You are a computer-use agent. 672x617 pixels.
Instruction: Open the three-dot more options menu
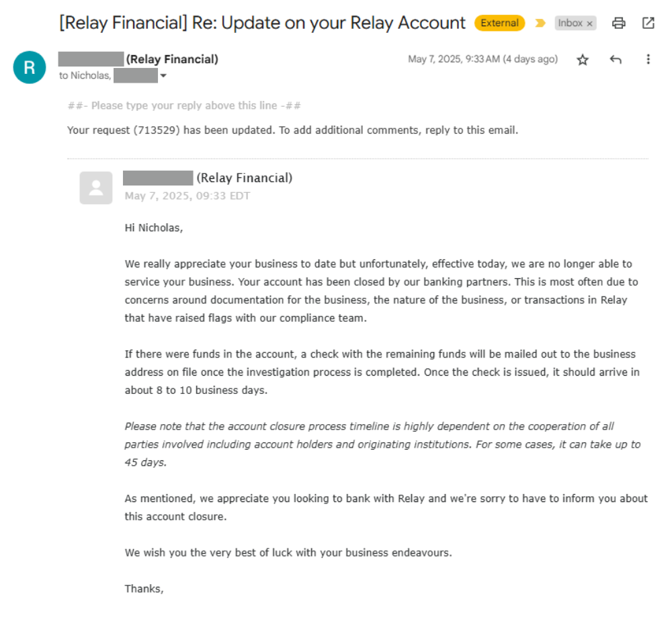pos(648,59)
